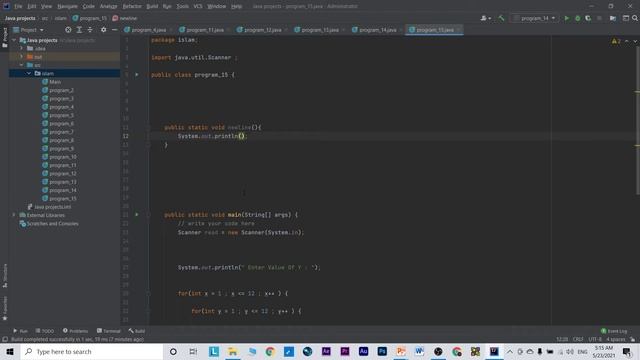
Task: Build project with the hammer icon
Action: [x=501, y=18]
